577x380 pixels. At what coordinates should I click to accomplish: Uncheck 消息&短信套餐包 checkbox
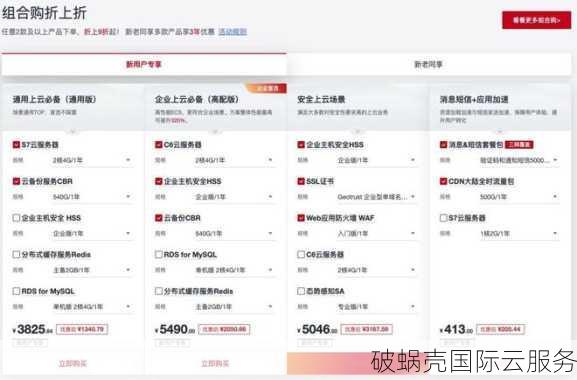[x=443, y=145]
